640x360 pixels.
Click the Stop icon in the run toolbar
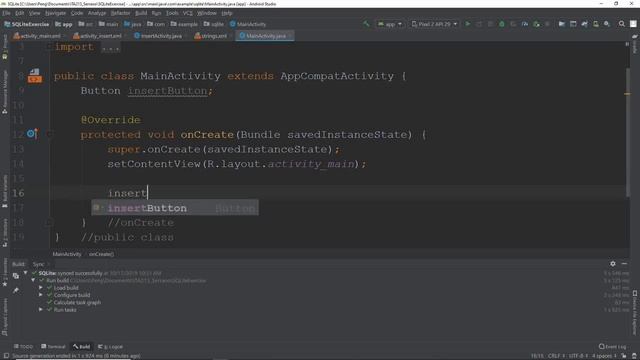tap(547, 24)
